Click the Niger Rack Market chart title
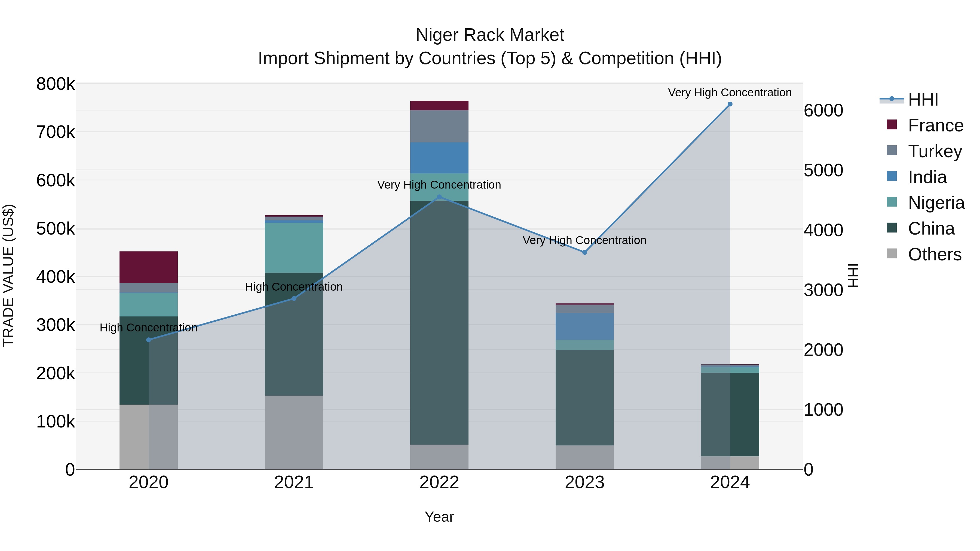Image resolution: width=980 pixels, height=551 pixels. point(490,35)
